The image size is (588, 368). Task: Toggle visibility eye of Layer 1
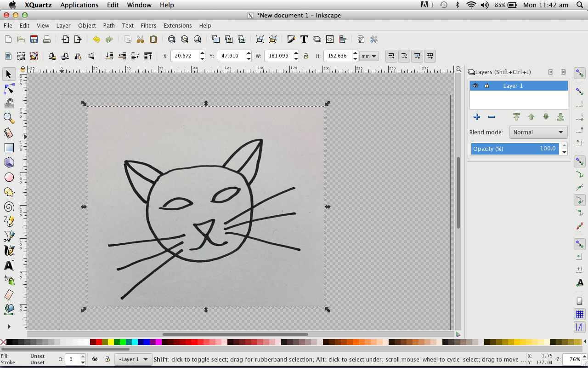[475, 86]
